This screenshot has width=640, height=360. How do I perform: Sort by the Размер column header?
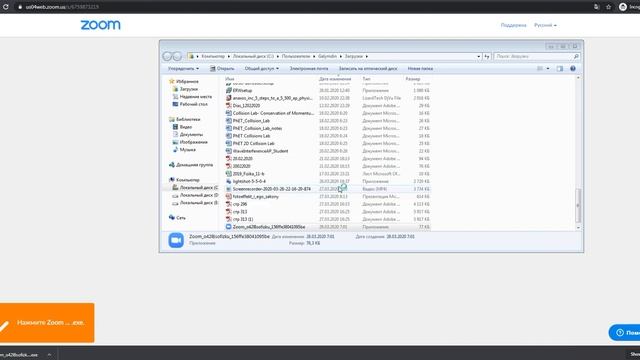(x=413, y=79)
